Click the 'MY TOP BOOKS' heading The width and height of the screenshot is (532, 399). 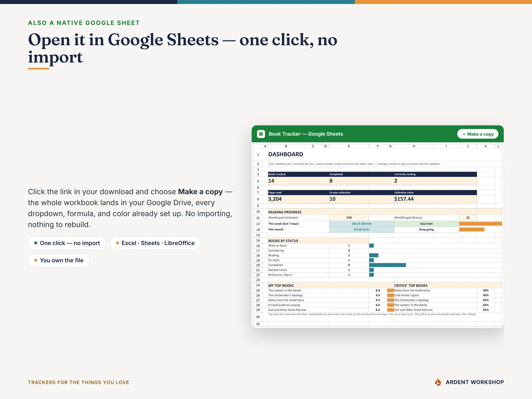(281, 286)
